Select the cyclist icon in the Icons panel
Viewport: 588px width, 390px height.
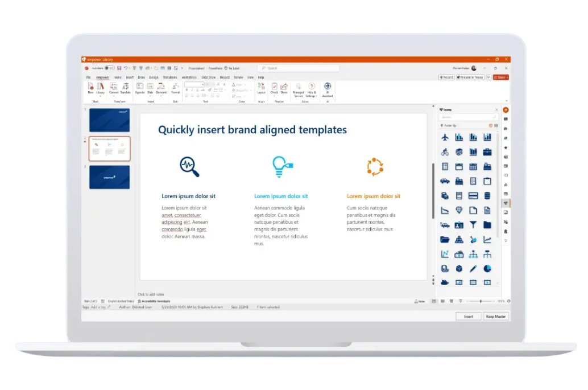pyautogui.click(x=445, y=152)
